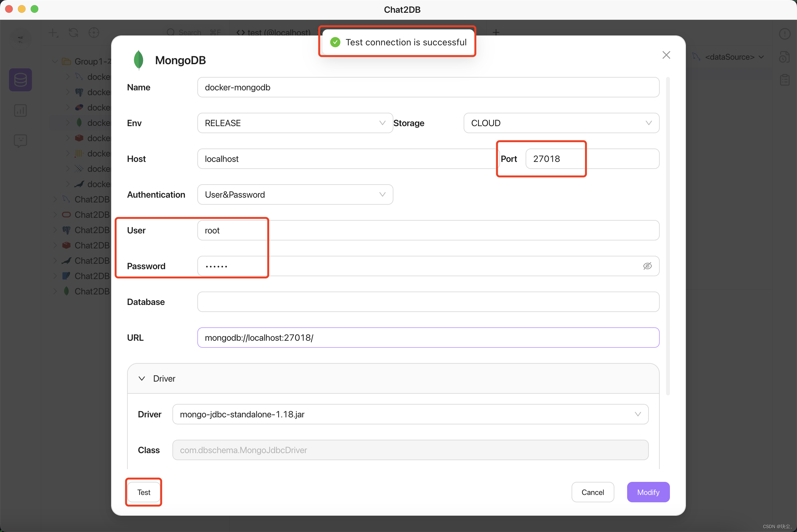This screenshot has height=532, width=797.
Task: Open the Storage dropdown selector
Action: point(561,123)
